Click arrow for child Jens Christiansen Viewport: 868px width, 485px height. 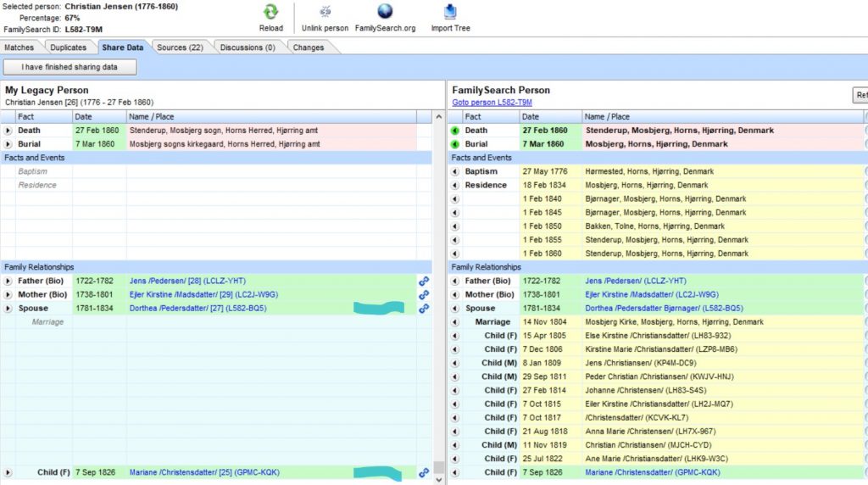pos(455,363)
